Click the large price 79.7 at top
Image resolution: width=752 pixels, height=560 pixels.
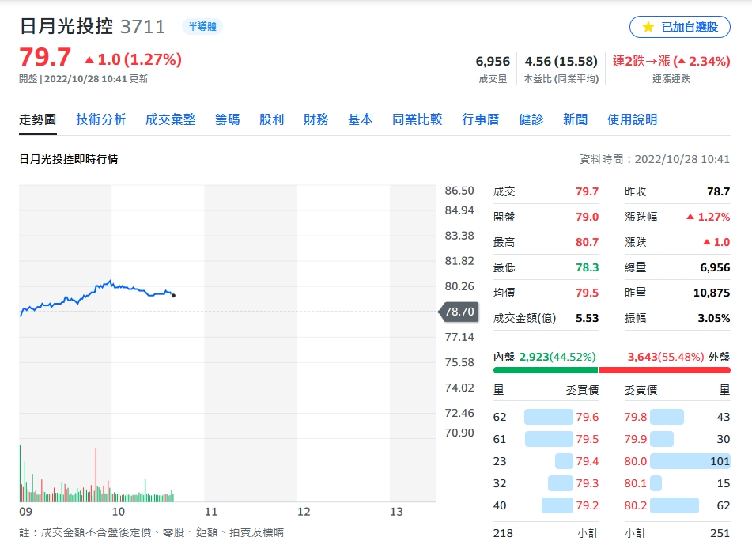pos(45,57)
